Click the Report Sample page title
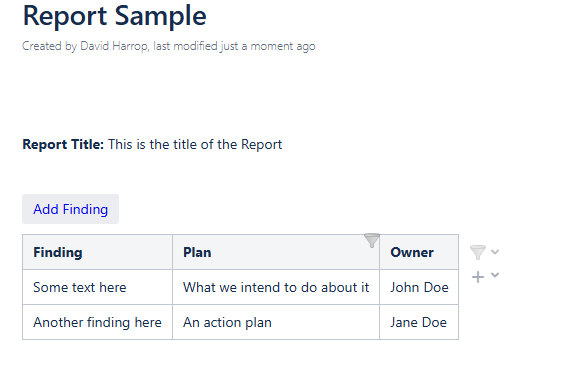The width and height of the screenshot is (588, 368). [x=115, y=16]
